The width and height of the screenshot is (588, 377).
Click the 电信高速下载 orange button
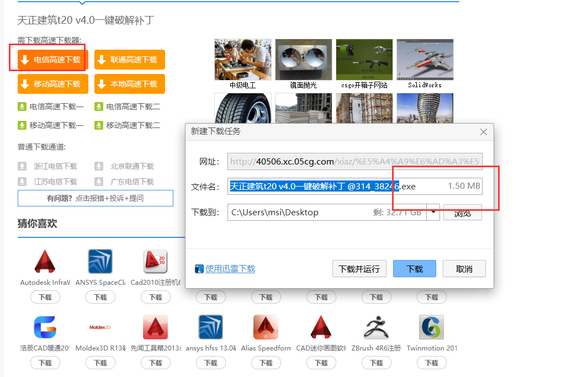tap(52, 60)
